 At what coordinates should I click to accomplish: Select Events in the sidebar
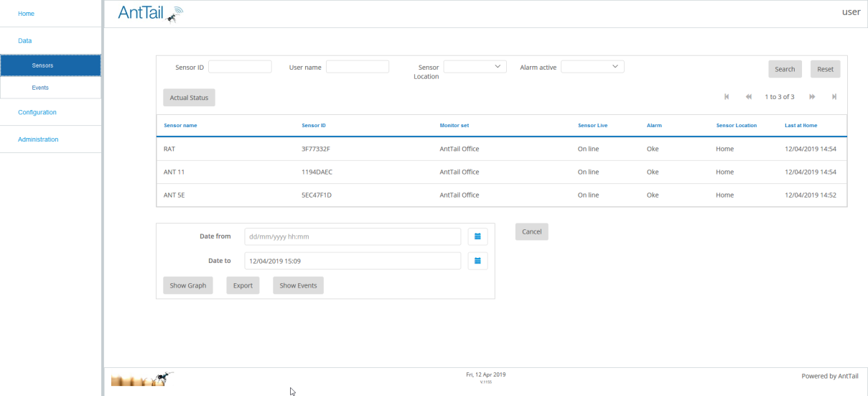pos(50,88)
